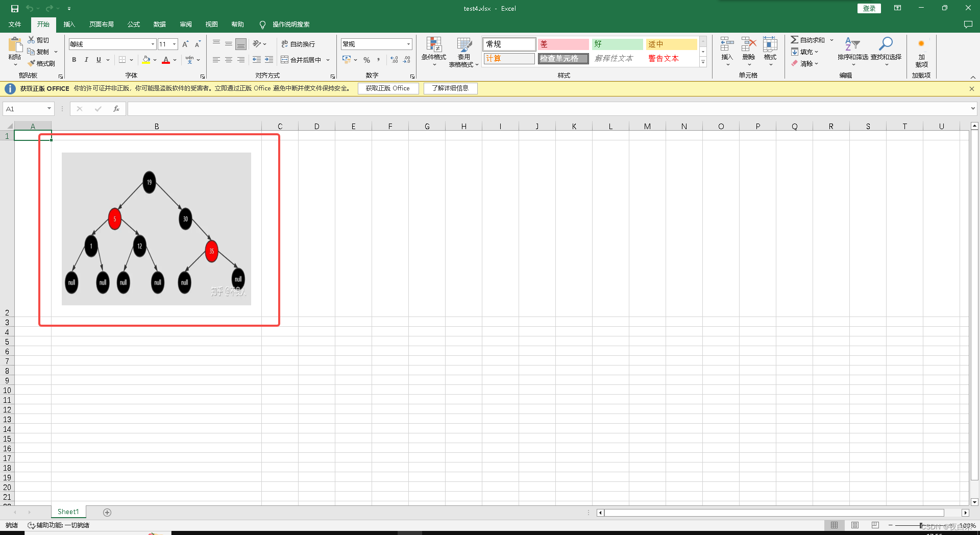Click the Save icon in quick access toolbar
This screenshot has width=980, height=535.
click(14, 9)
